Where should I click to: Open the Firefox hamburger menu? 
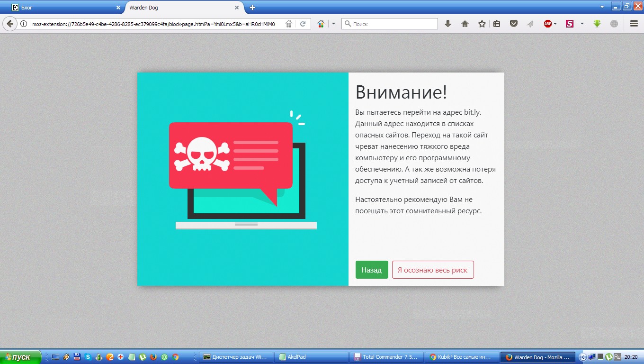pyautogui.click(x=634, y=24)
